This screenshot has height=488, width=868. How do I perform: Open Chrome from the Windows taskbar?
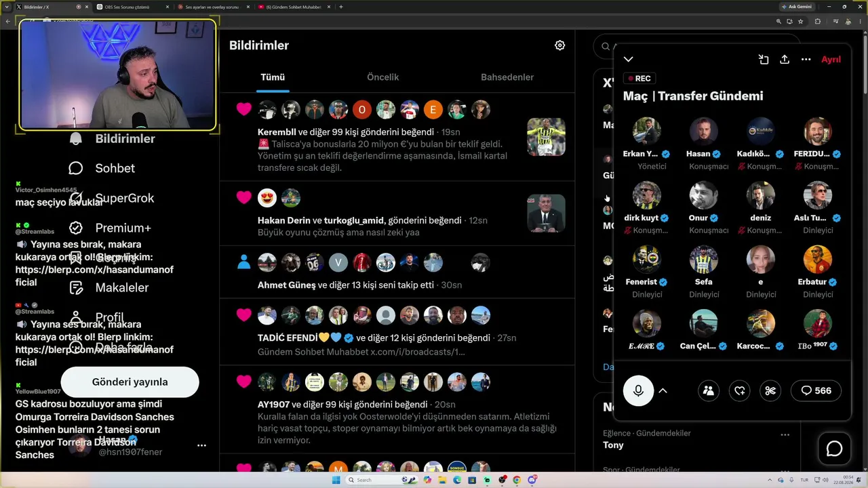(x=517, y=480)
